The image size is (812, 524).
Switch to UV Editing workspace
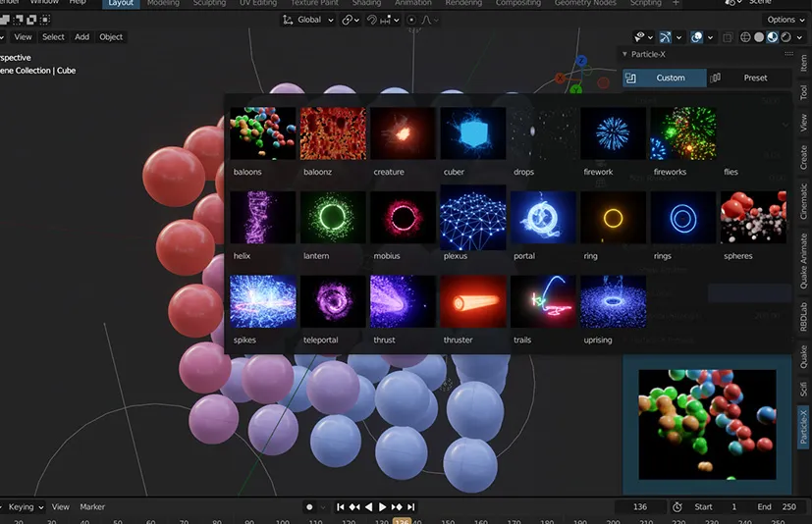click(x=258, y=3)
